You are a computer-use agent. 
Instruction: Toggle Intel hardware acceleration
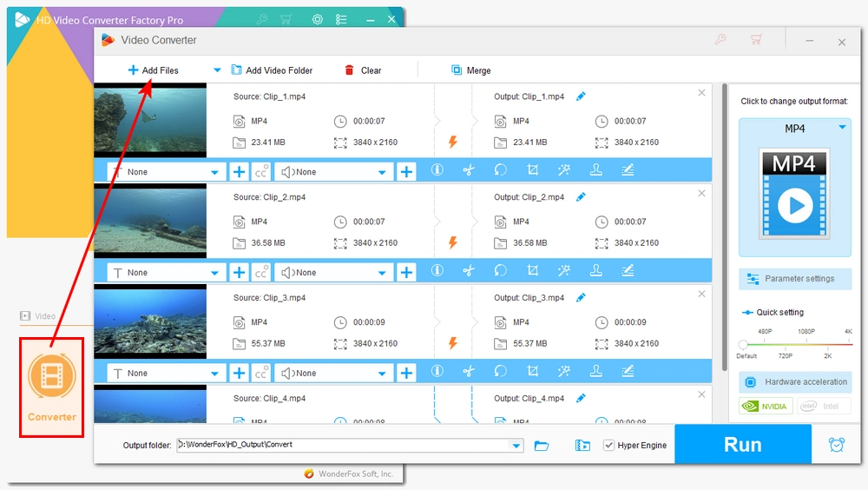pos(823,407)
